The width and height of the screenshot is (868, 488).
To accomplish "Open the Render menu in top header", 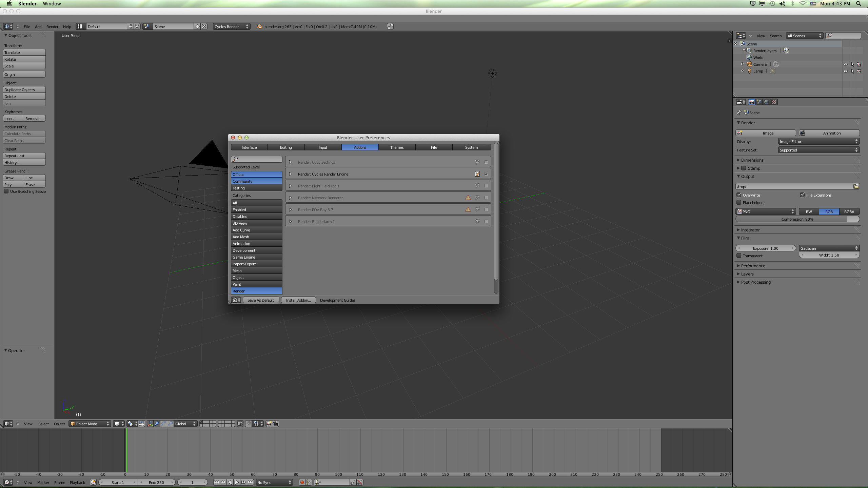I will click(x=52, y=26).
